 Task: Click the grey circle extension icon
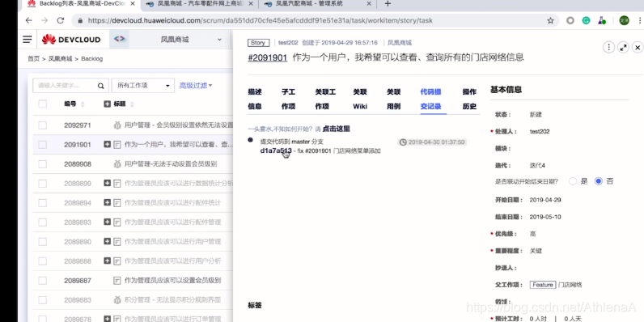point(570,20)
